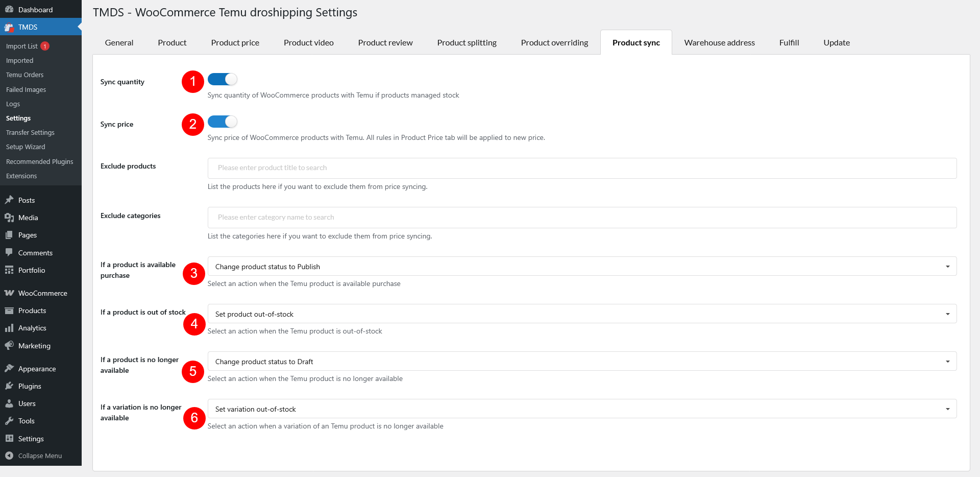Click the Pages icon
The image size is (980, 477).
pos(9,235)
